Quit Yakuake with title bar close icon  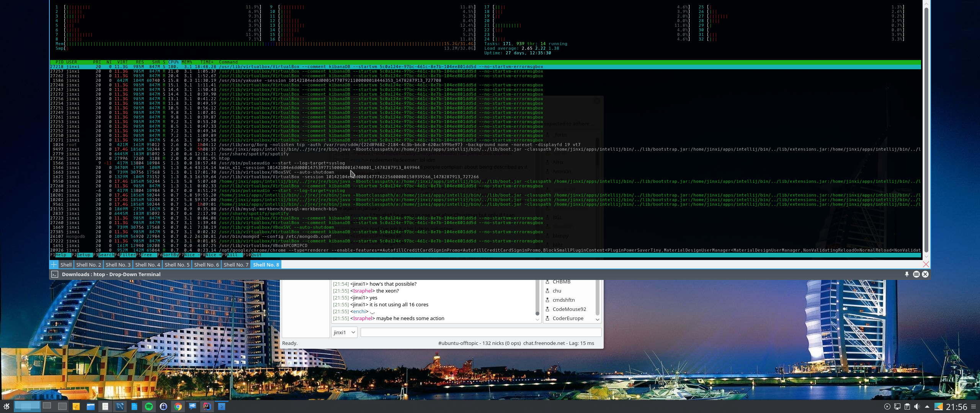point(925,274)
